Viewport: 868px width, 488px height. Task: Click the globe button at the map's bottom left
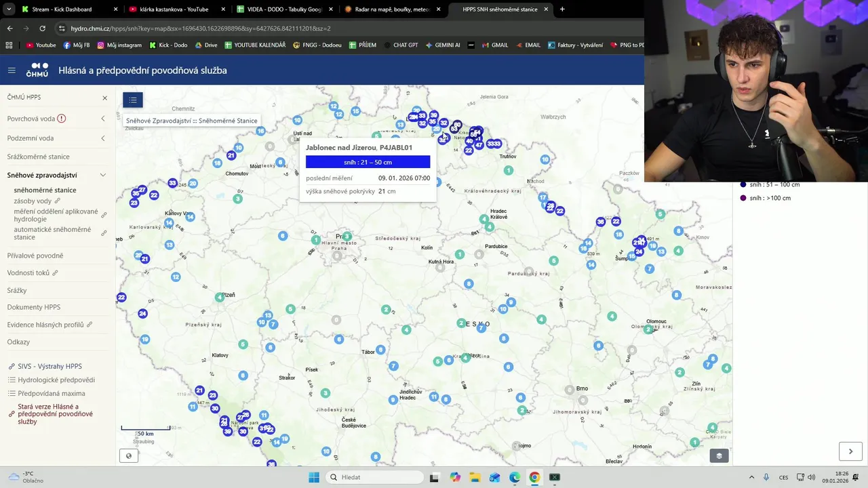[129, 455]
